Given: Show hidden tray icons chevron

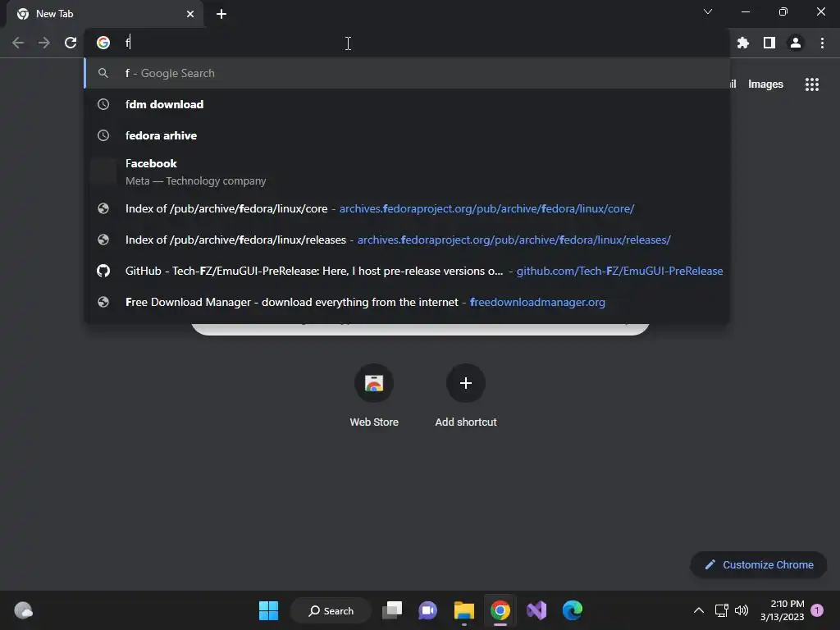Looking at the screenshot, I should point(699,610).
